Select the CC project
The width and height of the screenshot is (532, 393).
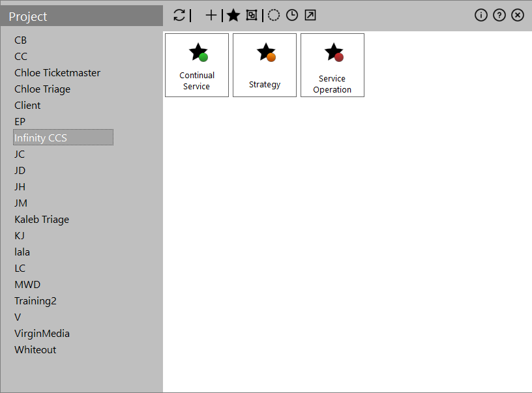(21, 56)
